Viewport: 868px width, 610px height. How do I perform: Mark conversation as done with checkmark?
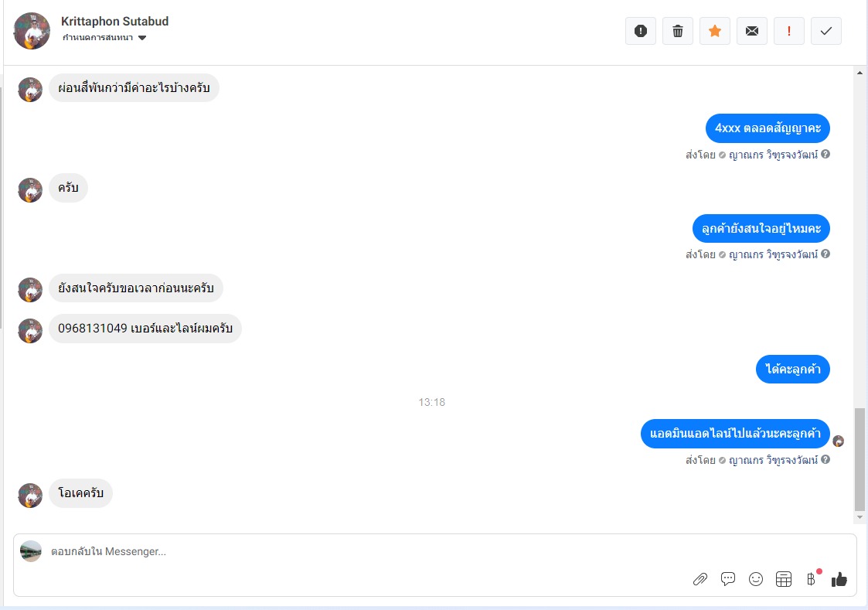826,31
